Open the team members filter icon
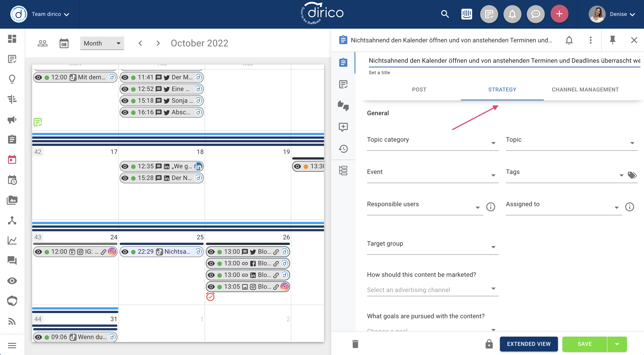 tap(43, 43)
